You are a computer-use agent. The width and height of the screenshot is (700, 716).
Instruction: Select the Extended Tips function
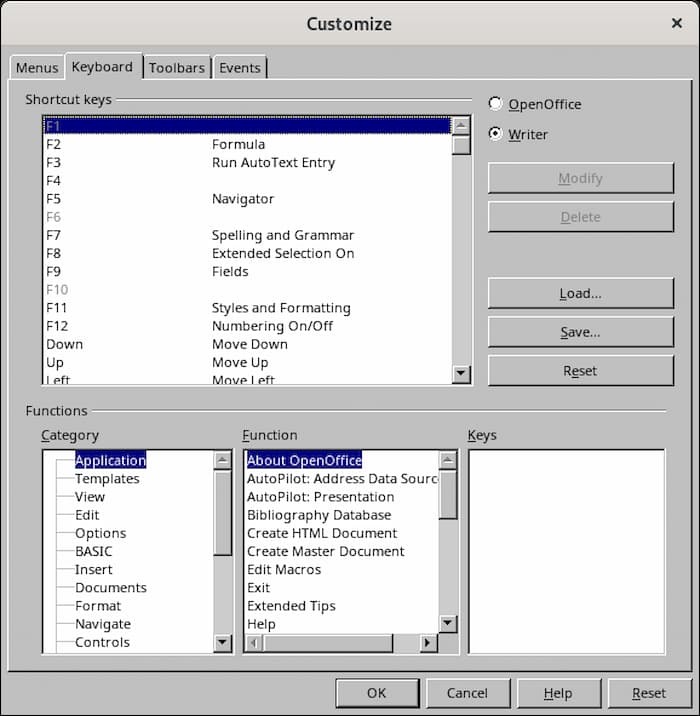coord(291,606)
